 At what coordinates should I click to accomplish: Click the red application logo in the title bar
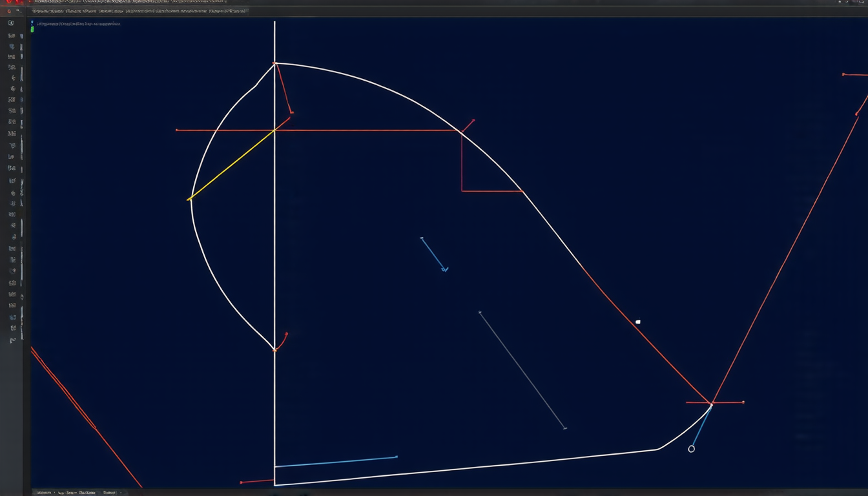(x=8, y=3)
